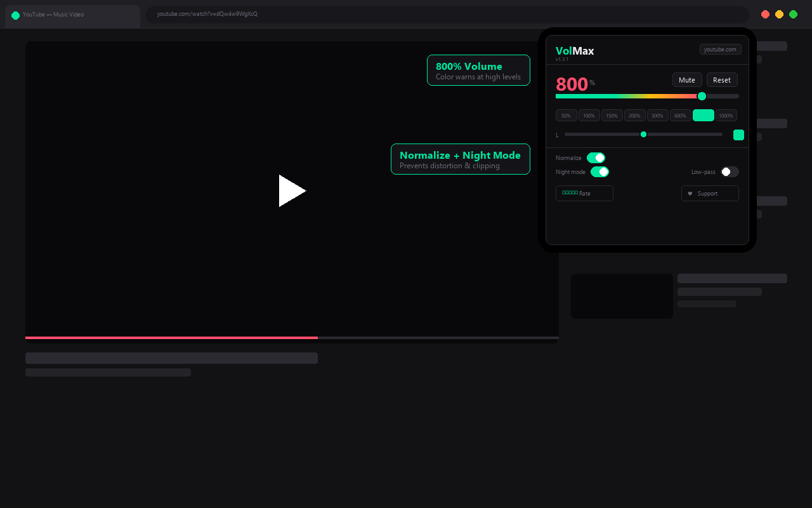Click the VolMax logo text
Viewport: 812px width, 508px height.
pos(575,51)
